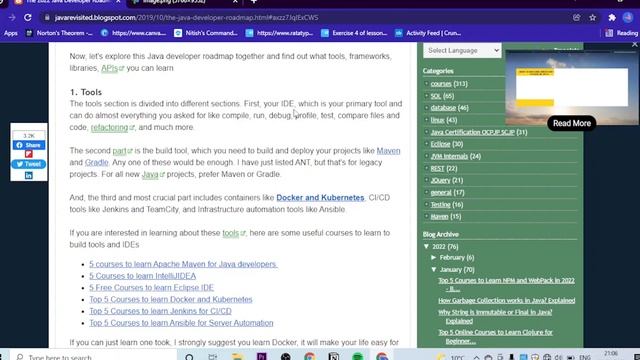Open Cortana circle in taskbar
Image resolution: width=640 pixels, height=360 pixels.
pyautogui.click(x=189, y=357)
